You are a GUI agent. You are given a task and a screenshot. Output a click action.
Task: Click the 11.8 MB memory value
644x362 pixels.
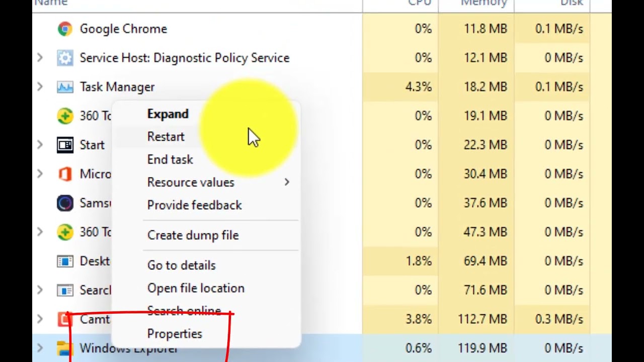tap(486, 29)
